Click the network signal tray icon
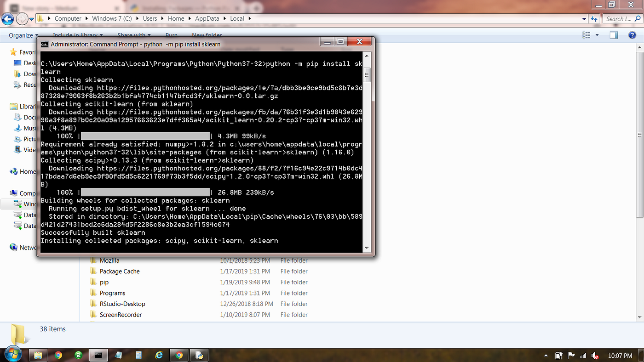The height and width of the screenshot is (362, 644). [x=583, y=355]
